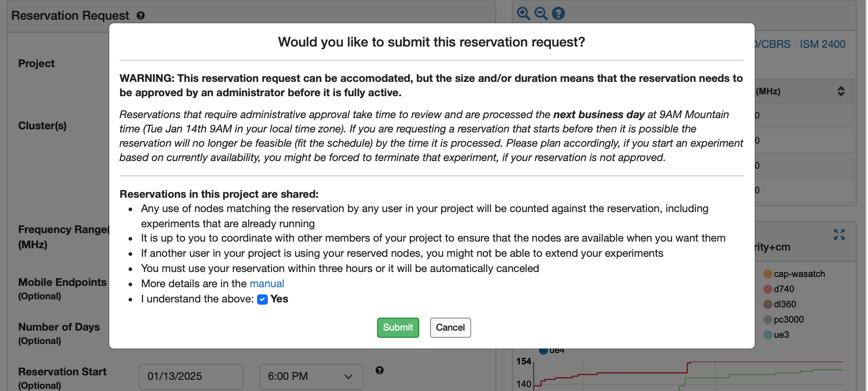Toggle ue3 legend color dot
The image size is (868, 391).
(768, 335)
